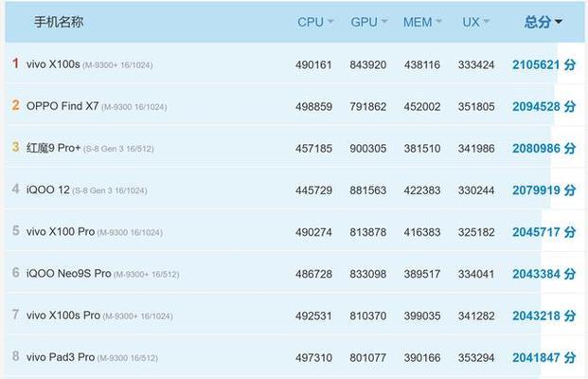Image resolution: width=588 pixels, height=379 pixels.
Task: Click rank number 3 beside 红魔9 Pro+
Action: coord(15,147)
